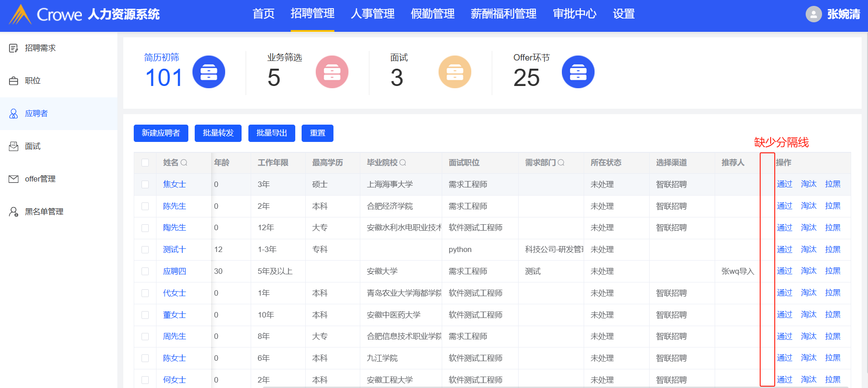Toggle the select-all checkbox in table header

145,163
